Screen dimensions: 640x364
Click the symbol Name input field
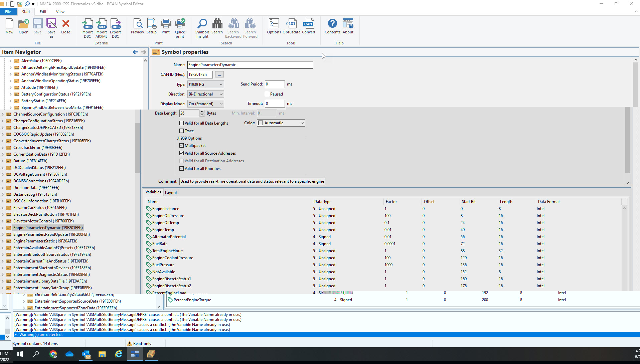coord(250,65)
